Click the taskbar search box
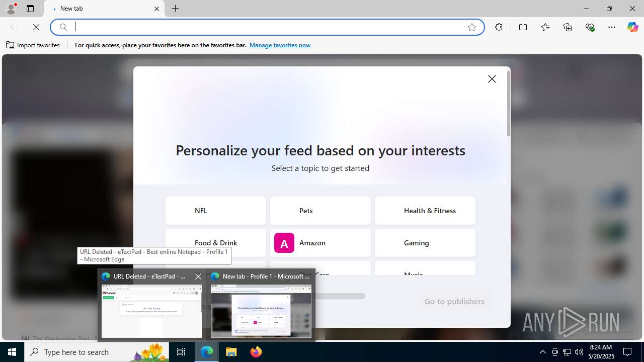 pyautogui.click(x=97, y=352)
